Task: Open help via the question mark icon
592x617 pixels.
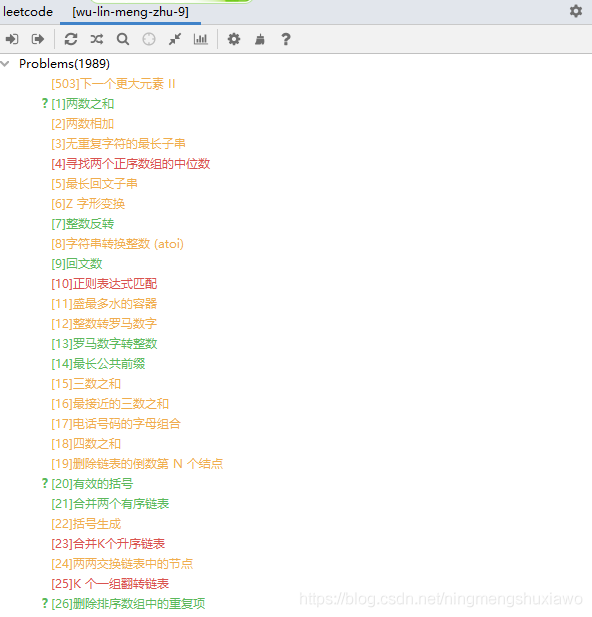Action: click(x=286, y=39)
